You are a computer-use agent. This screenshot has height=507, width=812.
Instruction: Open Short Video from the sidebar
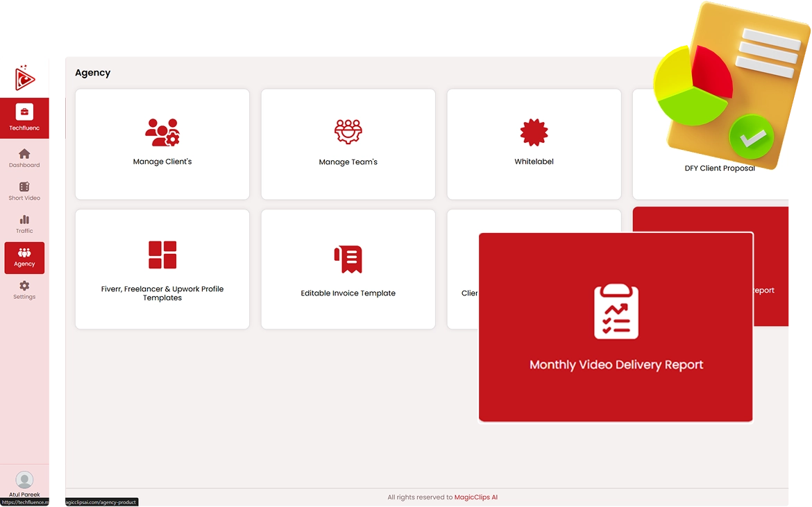(x=24, y=187)
